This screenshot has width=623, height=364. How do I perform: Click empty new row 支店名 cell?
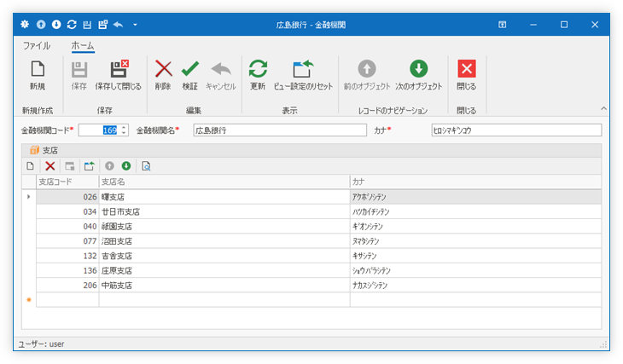click(224, 300)
